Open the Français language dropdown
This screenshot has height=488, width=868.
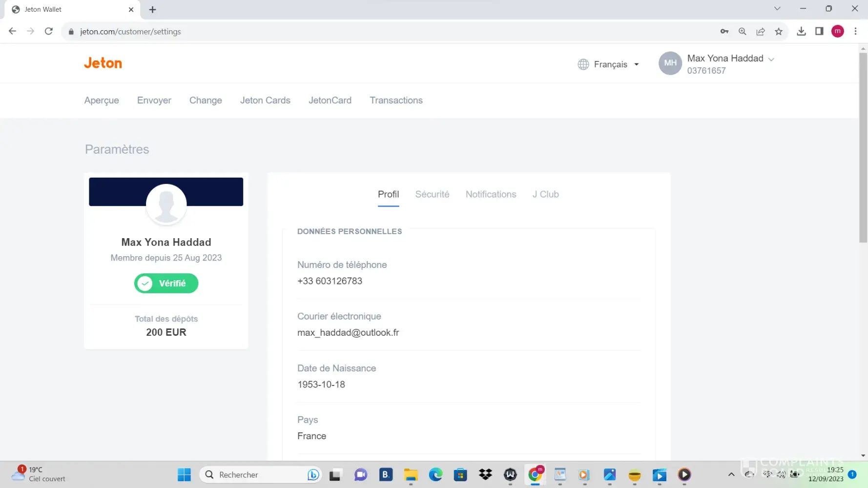(x=609, y=64)
